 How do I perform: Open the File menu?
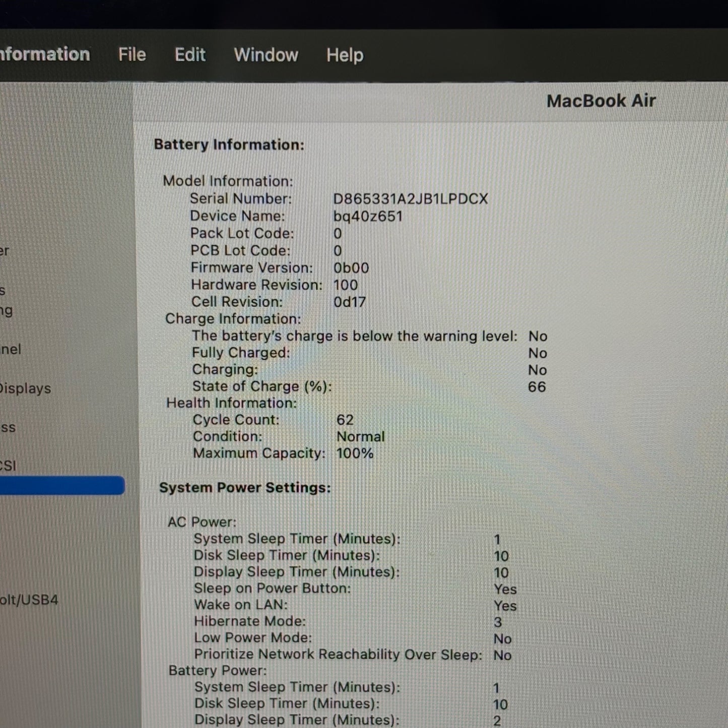click(x=132, y=54)
